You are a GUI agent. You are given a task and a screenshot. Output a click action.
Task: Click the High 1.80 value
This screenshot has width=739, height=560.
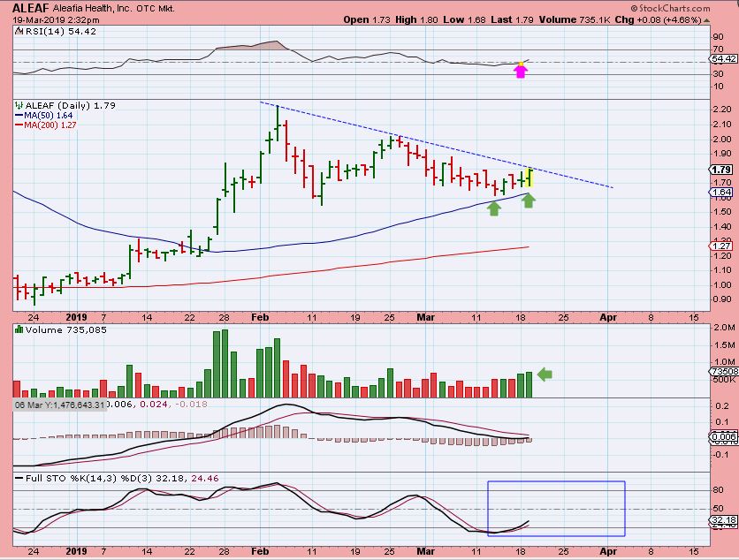[416, 19]
